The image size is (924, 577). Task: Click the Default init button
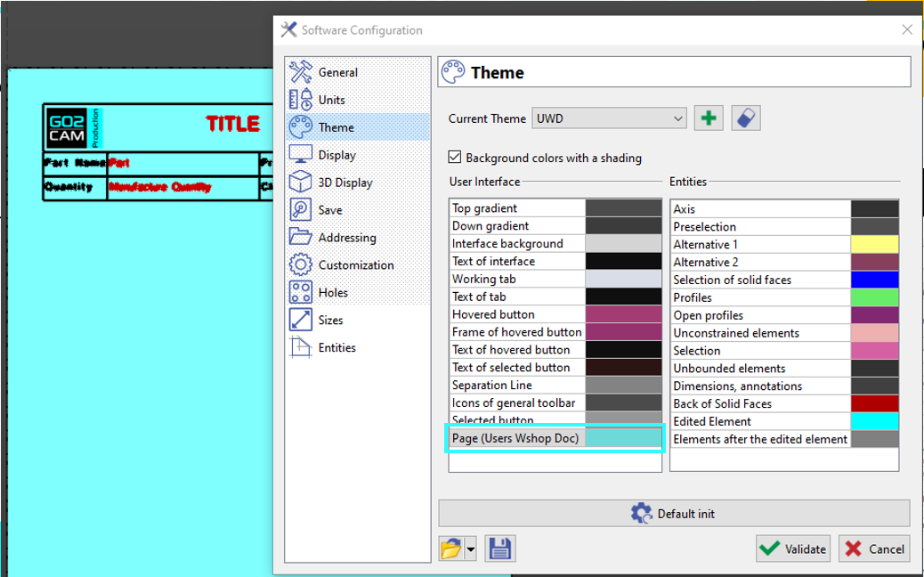674,514
